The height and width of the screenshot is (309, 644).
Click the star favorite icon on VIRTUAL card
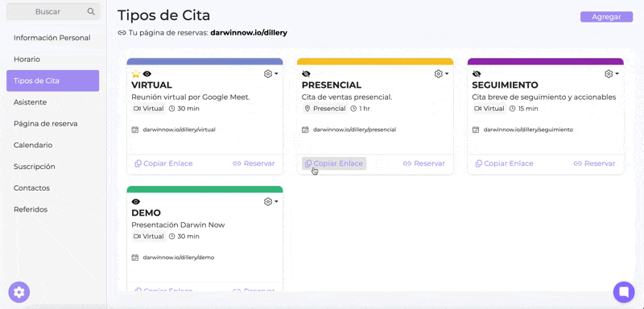click(135, 74)
